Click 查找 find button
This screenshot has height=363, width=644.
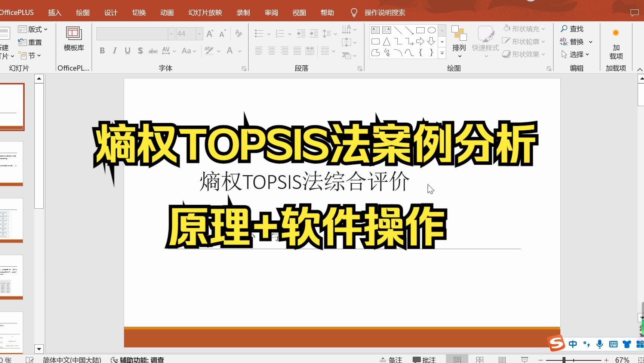click(572, 29)
